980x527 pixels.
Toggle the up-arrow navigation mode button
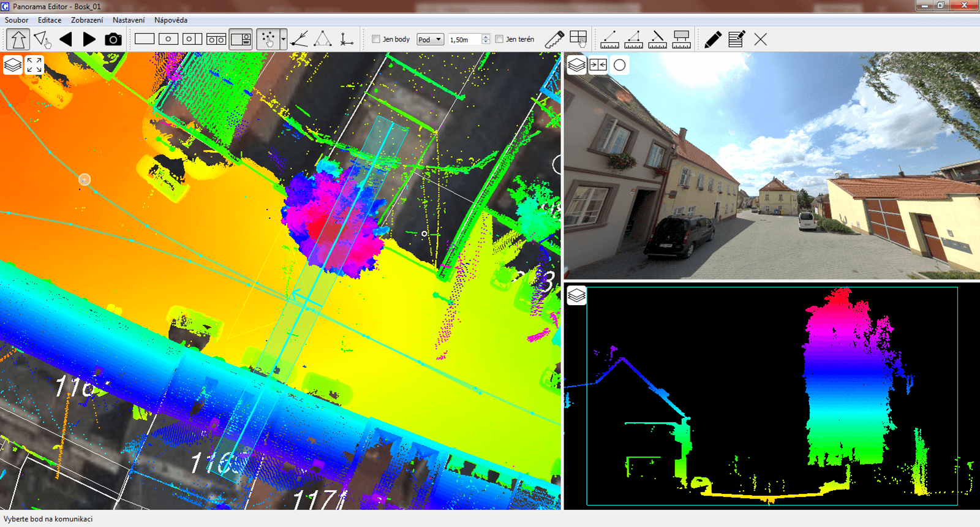tap(18, 40)
